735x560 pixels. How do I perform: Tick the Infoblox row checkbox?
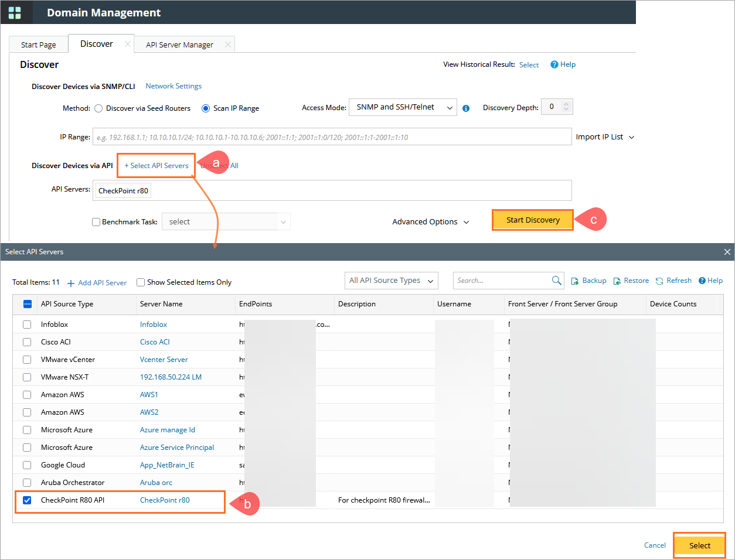(x=27, y=325)
